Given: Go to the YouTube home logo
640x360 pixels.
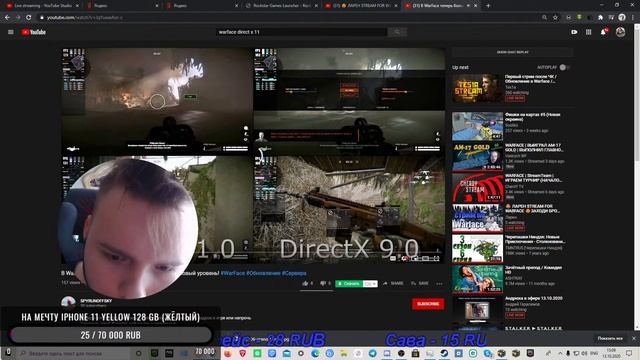Looking at the screenshot, I should pos(33,32).
